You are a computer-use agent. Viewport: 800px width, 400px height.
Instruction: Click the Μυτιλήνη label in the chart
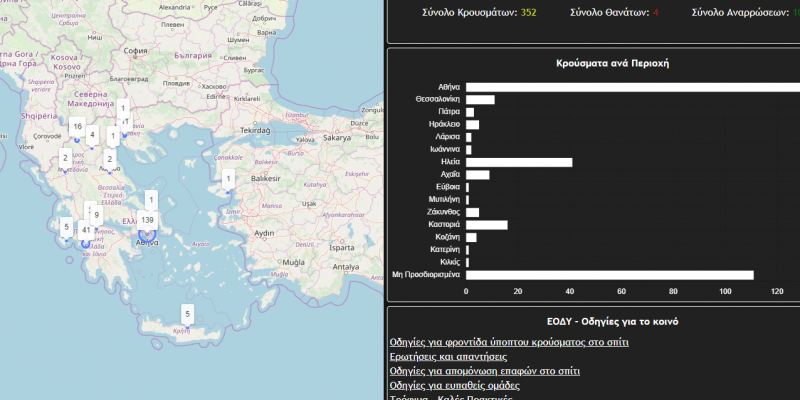pyautogui.click(x=444, y=199)
